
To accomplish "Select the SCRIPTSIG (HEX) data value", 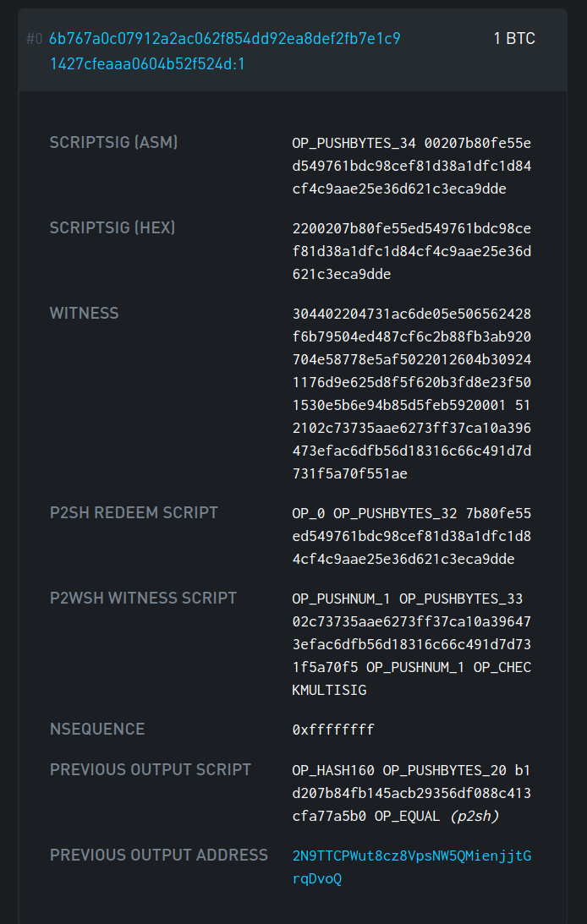I will point(414,250).
